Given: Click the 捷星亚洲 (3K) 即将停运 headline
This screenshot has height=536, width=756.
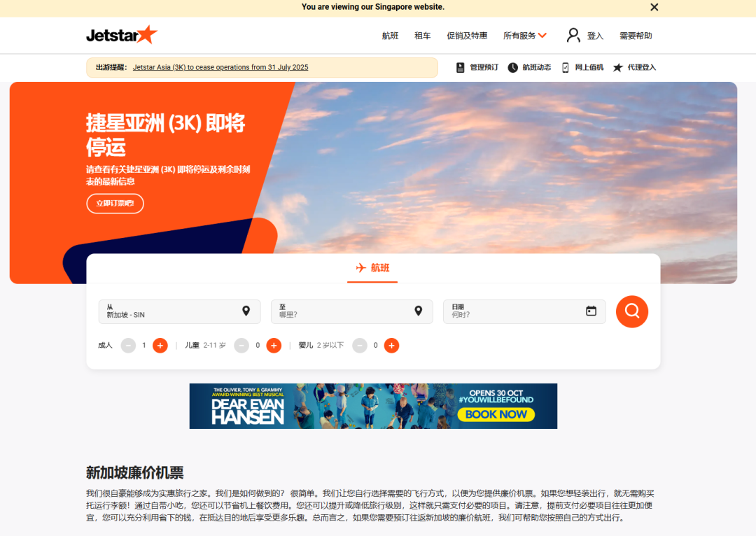Looking at the screenshot, I should tap(165, 135).
